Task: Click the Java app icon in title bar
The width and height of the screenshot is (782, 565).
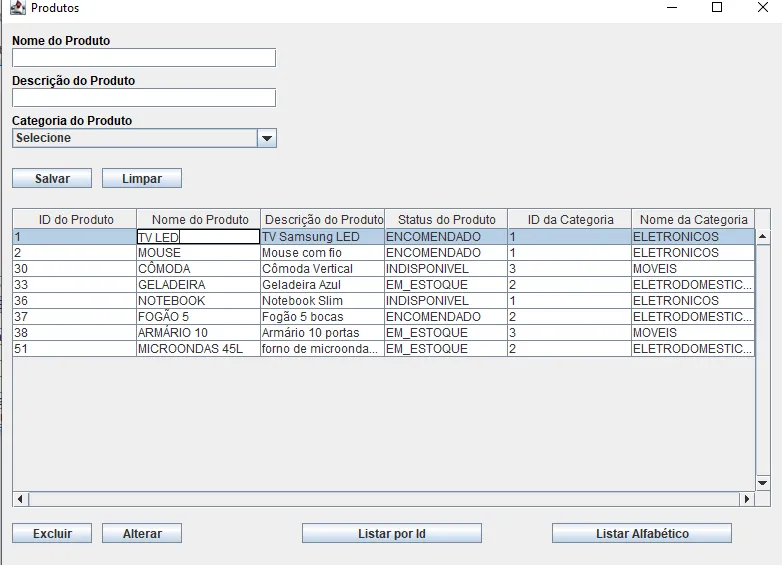Action: (17, 7)
